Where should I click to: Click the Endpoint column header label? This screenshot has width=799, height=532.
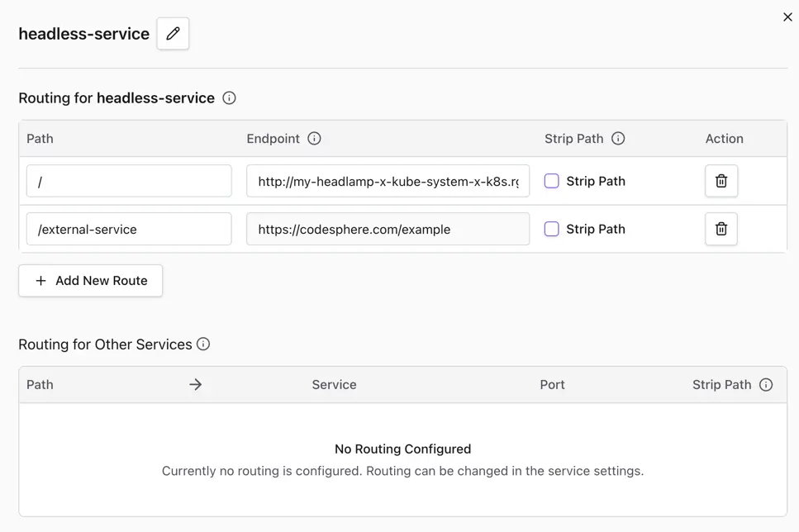pyautogui.click(x=273, y=139)
